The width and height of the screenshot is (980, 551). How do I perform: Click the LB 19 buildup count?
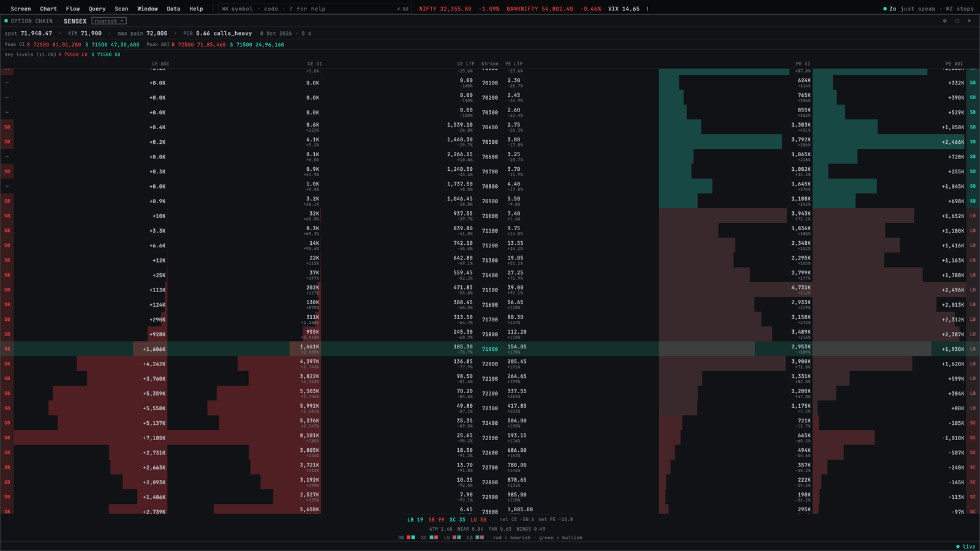tap(415, 519)
